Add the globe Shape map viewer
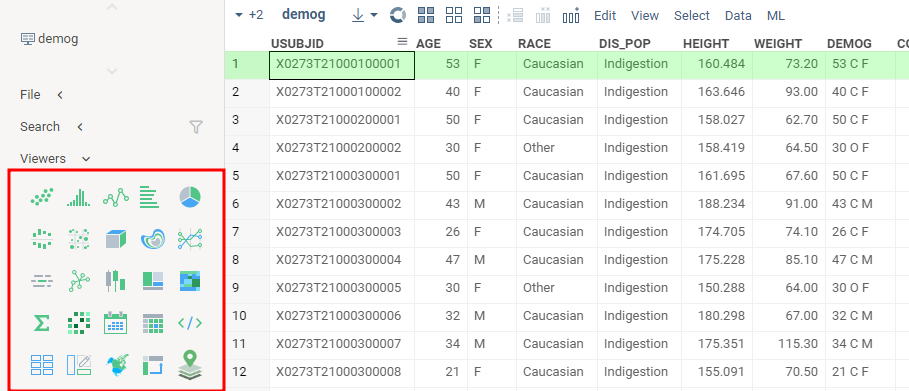909x391 pixels. click(118, 365)
